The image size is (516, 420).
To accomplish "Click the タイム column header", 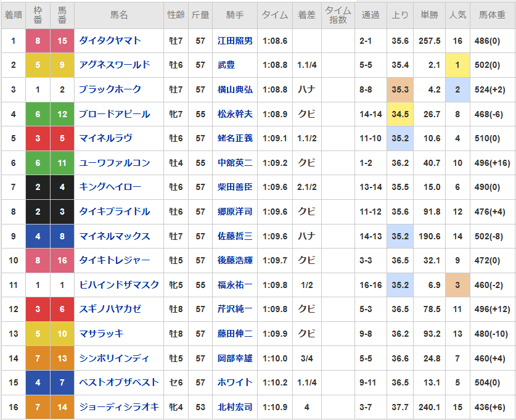I will (275, 15).
